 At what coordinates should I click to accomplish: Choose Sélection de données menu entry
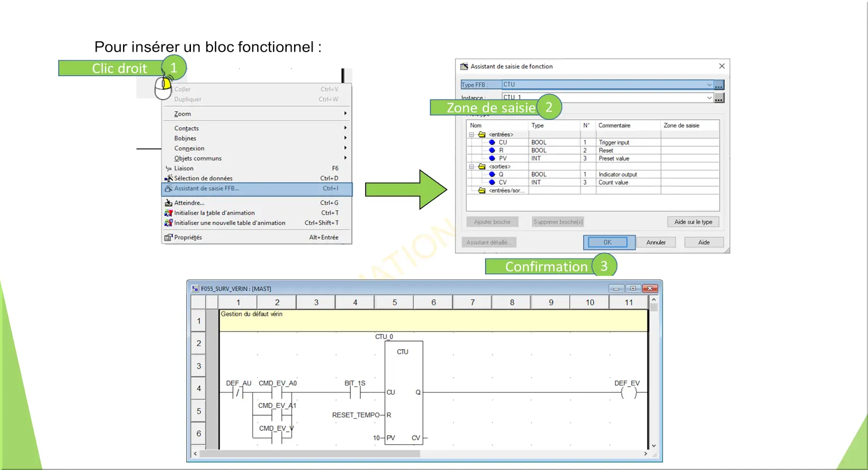pos(257,178)
